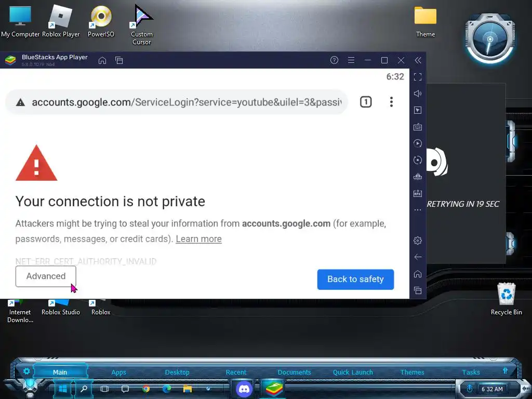Open BlueStacks settings gear in sidebar
The height and width of the screenshot is (399, 532).
[418, 241]
